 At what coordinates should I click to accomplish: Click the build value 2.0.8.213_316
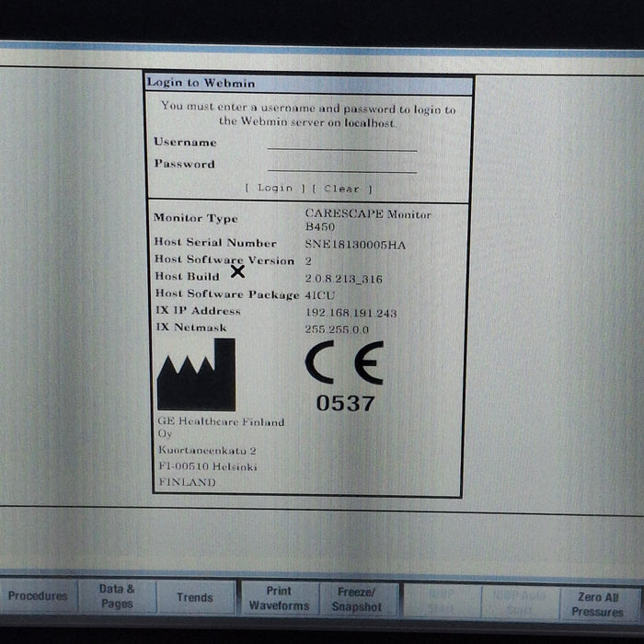coord(343,279)
